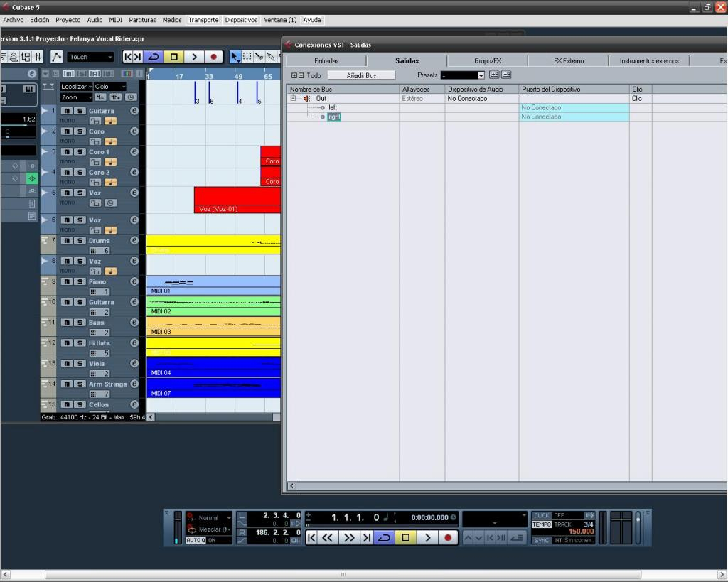Click the store preset icon next to Presets
The image size is (728, 582).
click(494, 75)
